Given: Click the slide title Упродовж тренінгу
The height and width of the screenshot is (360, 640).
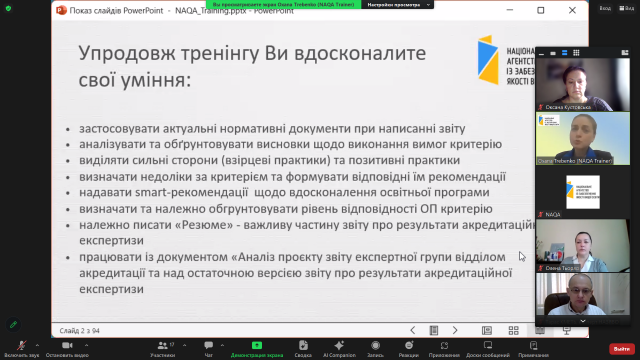Looking at the screenshot, I should tap(252, 66).
